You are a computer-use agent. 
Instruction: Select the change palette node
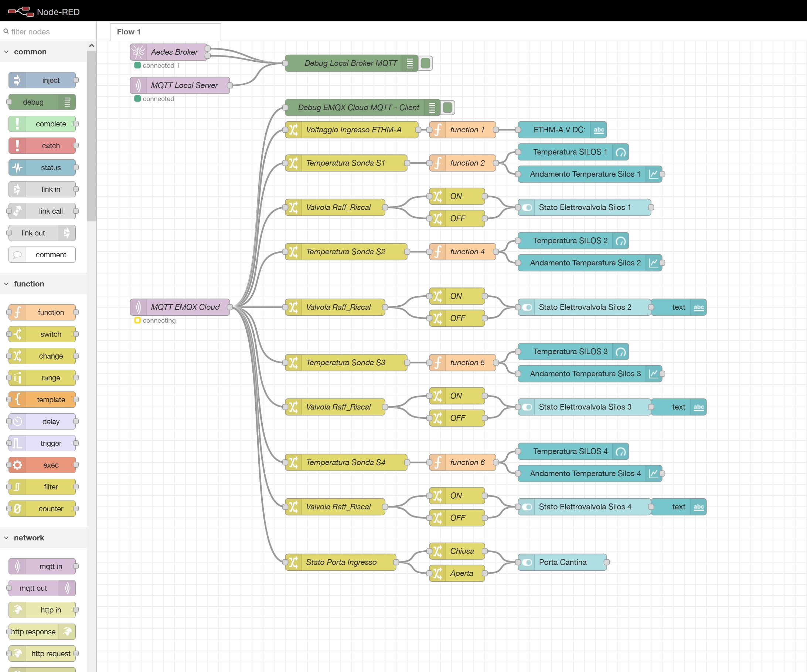click(x=42, y=356)
